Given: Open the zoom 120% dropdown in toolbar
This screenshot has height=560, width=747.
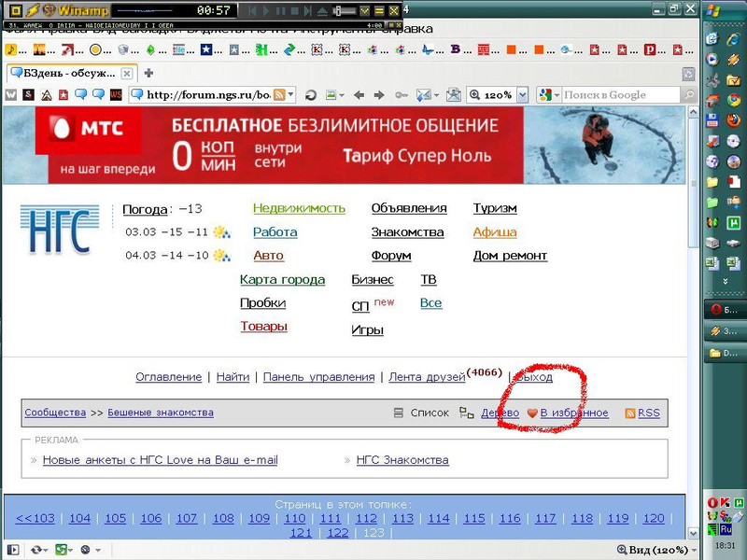Looking at the screenshot, I should (x=521, y=94).
